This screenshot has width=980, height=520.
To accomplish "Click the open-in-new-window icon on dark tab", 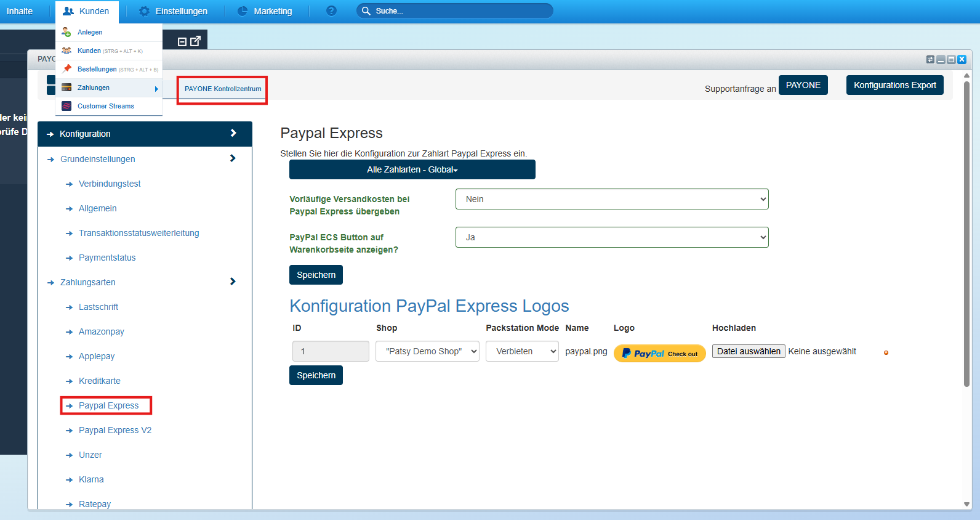I will 196,41.
